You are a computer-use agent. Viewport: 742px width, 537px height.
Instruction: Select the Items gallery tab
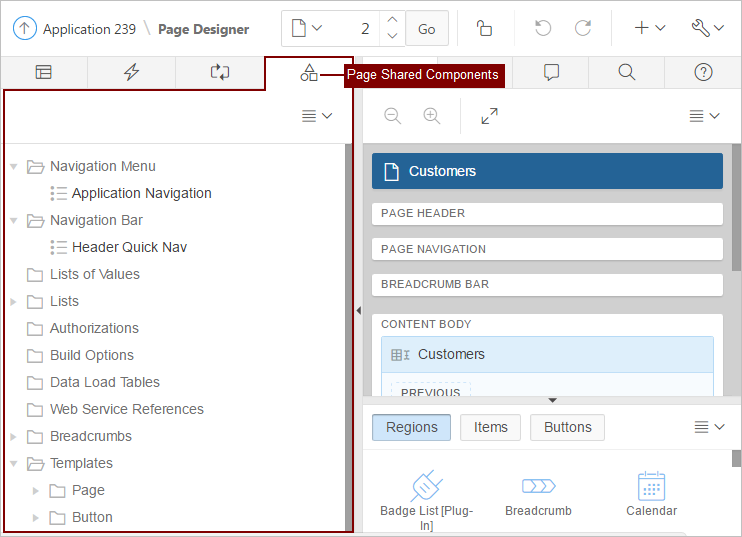pos(490,427)
